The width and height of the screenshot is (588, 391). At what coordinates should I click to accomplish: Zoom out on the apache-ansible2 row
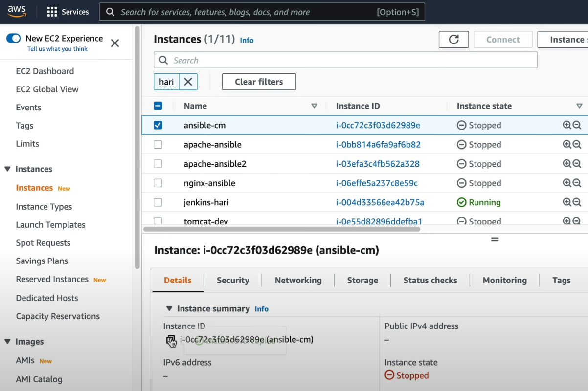coord(577,164)
